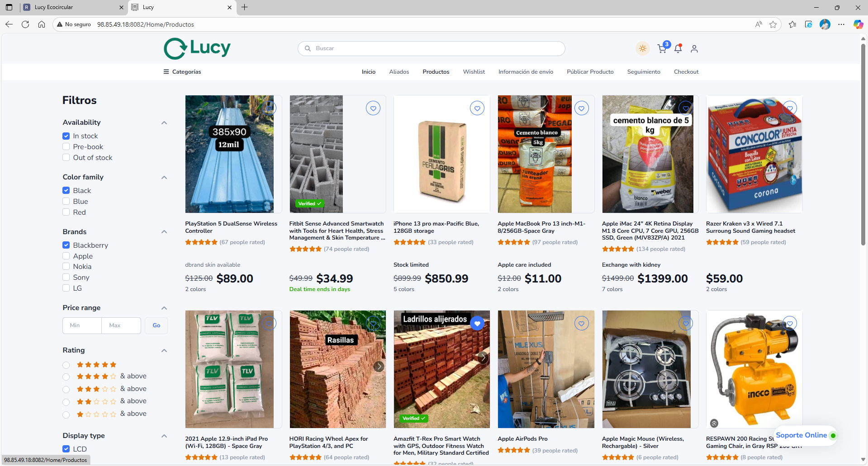Image resolution: width=868 pixels, height=466 pixels.
Task: Click the Categorías hamburger menu icon
Action: point(166,72)
